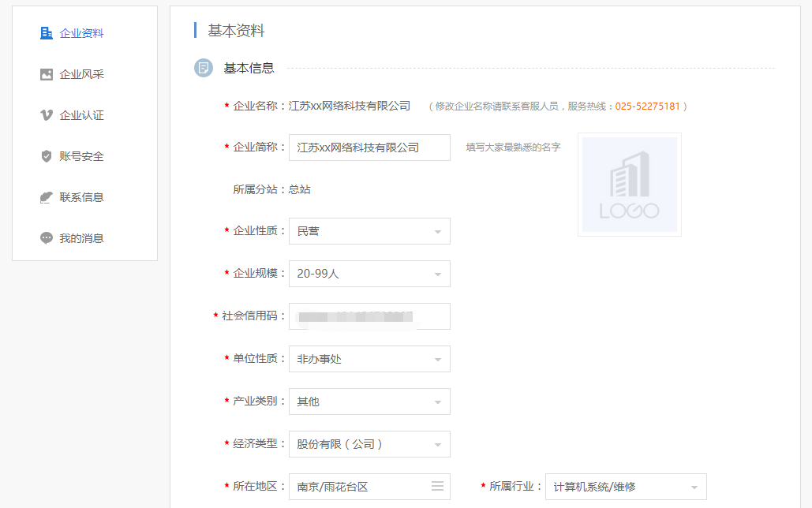
Task: Open the 经济类型 dropdown showing 股份有限（公司）
Action: [369, 444]
